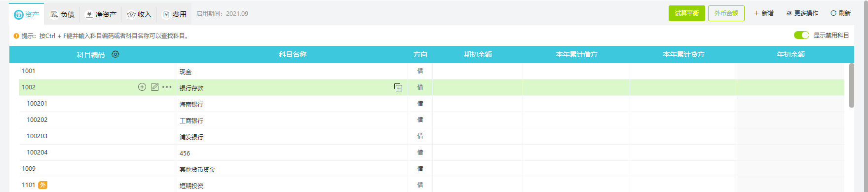Click the orange 外 badge on row 1101
868x192 pixels.
pyautogui.click(x=43, y=185)
